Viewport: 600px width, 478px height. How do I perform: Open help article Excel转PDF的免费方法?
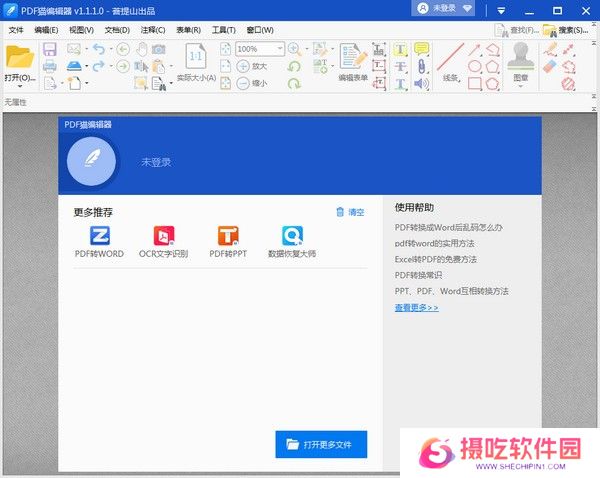435,259
